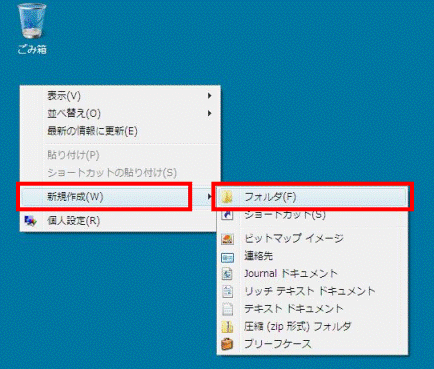Choose ショートカット(S) in the new submenu

point(312,215)
